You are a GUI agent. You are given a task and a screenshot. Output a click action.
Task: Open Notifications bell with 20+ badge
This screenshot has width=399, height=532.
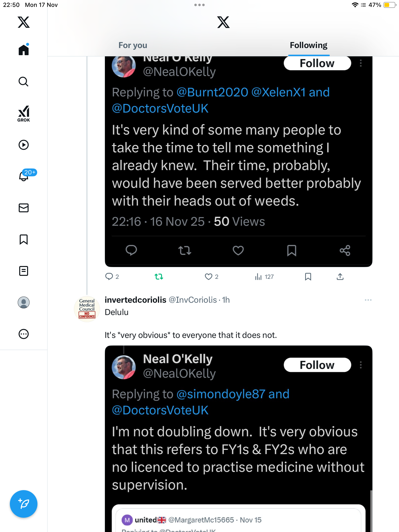pos(24,176)
